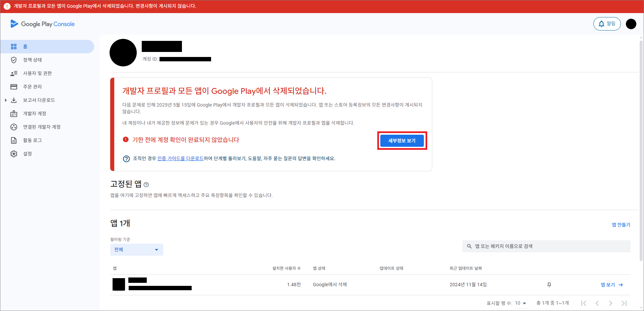Viewport: 644px width, 311px height.
Task: Click the app thumbnail in the table row
Action: [119, 285]
